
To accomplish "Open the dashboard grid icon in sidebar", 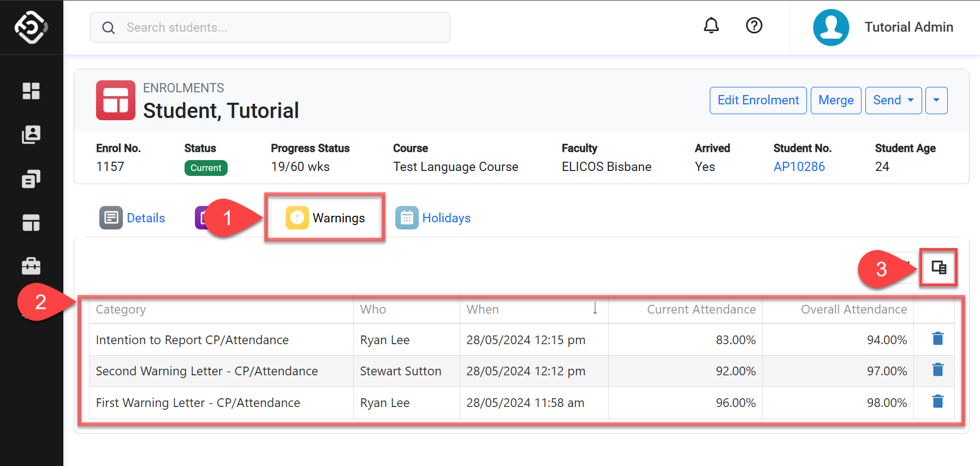I will 31,91.
